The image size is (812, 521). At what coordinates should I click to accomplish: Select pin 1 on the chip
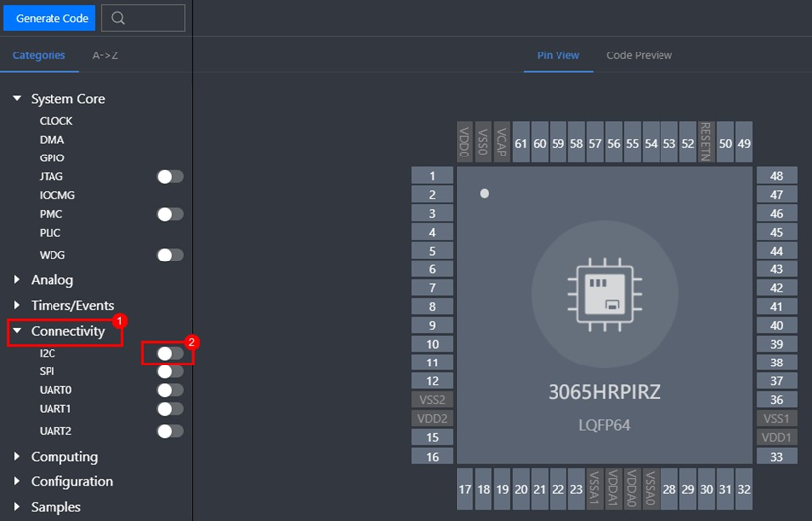coord(432,176)
